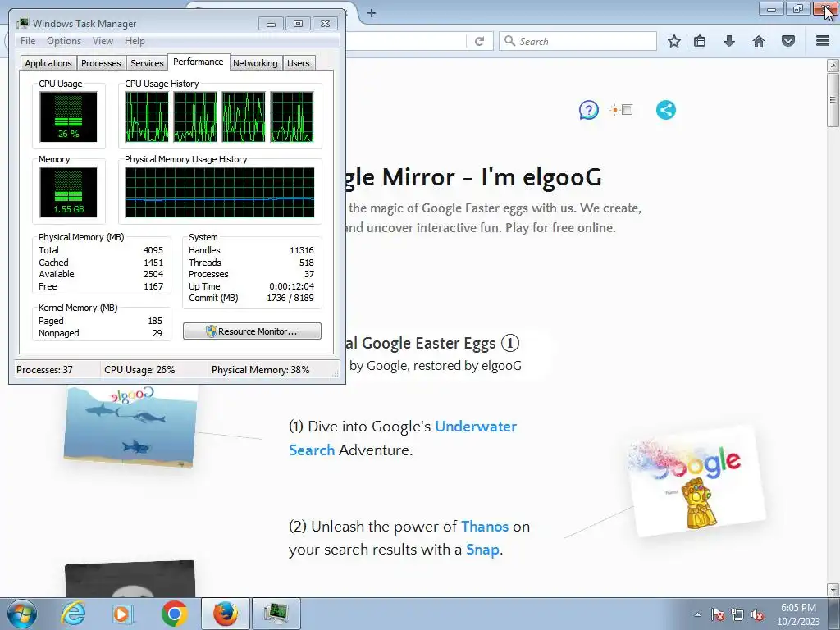Open the Windows Start button
Image resolution: width=840 pixels, height=630 pixels.
click(x=22, y=614)
